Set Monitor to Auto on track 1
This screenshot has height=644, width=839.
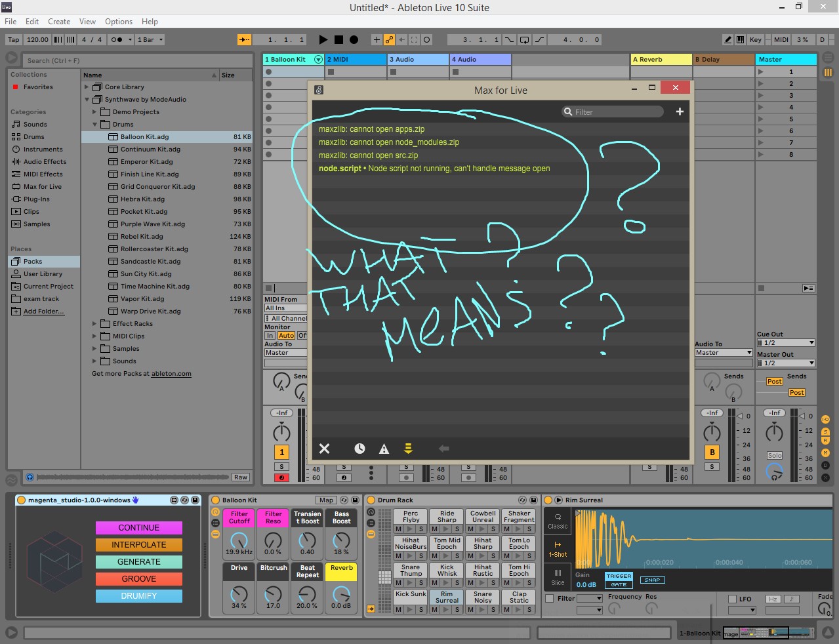pos(287,335)
